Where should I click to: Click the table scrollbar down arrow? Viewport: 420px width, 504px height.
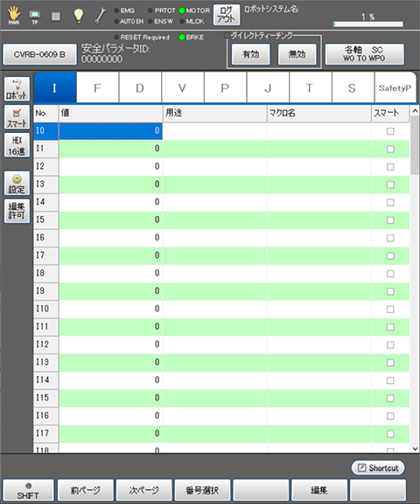coord(415,449)
